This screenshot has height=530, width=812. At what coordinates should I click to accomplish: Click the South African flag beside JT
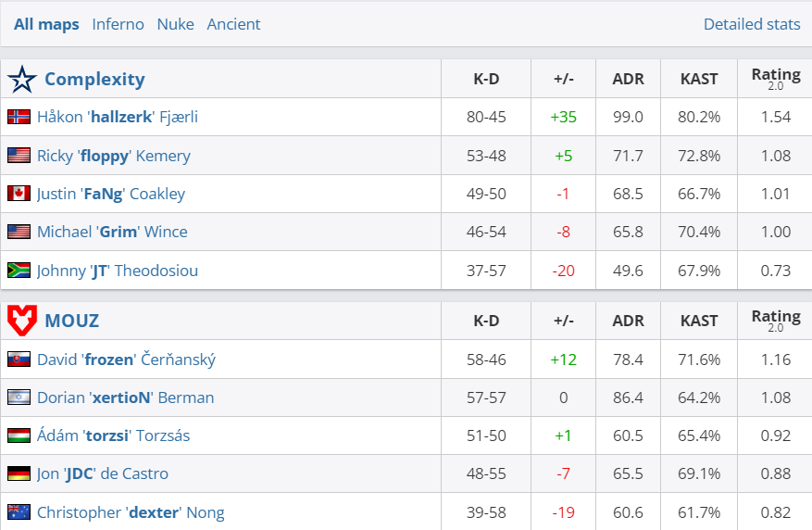(x=19, y=271)
